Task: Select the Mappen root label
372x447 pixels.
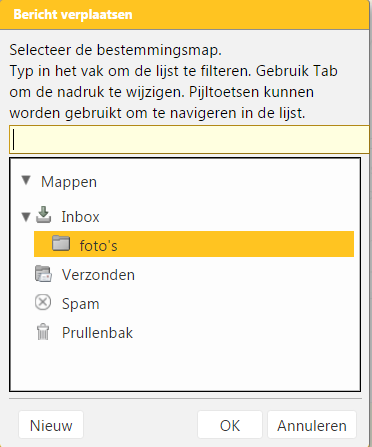Action: coord(69,182)
